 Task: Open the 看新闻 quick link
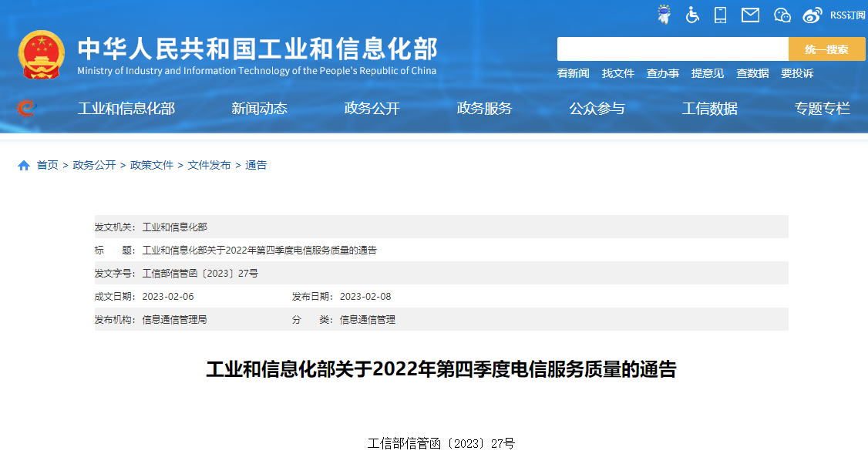click(573, 74)
